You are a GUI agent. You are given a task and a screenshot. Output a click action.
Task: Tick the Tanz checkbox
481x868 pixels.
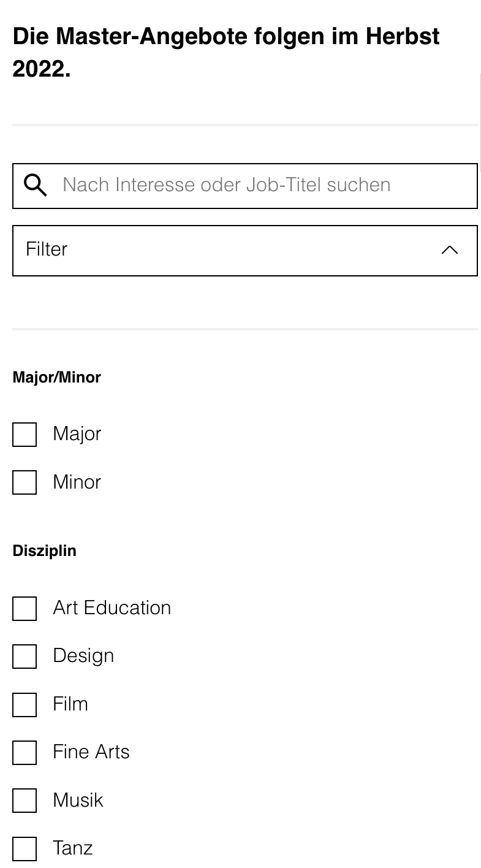coord(25,849)
